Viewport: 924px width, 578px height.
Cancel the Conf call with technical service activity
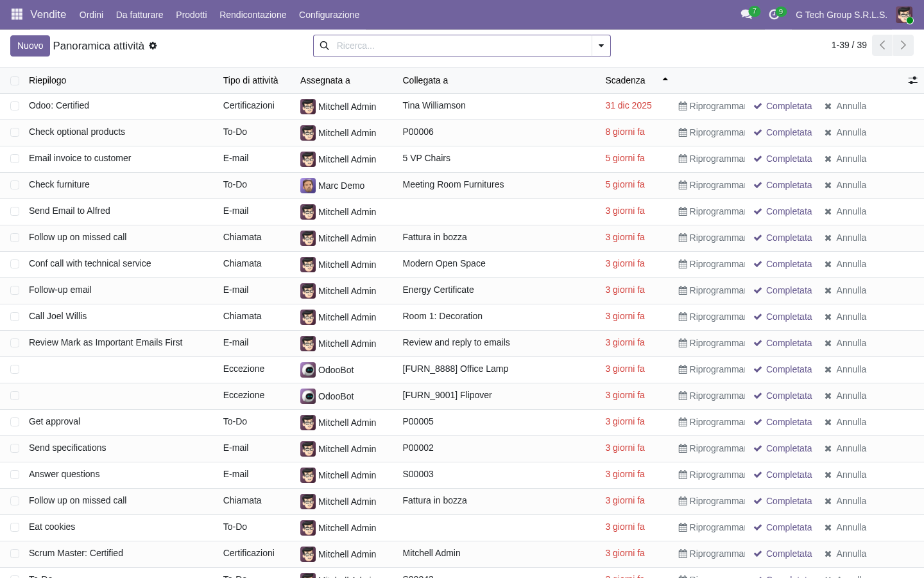(x=845, y=264)
